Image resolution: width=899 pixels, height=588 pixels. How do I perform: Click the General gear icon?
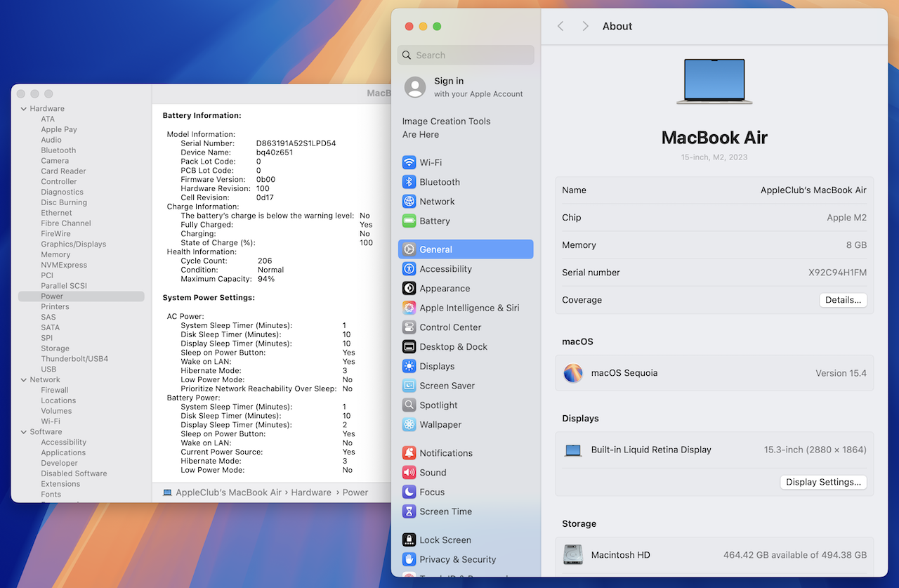409,249
